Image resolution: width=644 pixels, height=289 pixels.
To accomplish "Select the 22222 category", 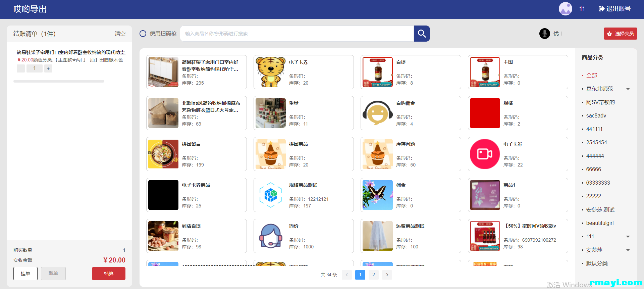I will (594, 196).
